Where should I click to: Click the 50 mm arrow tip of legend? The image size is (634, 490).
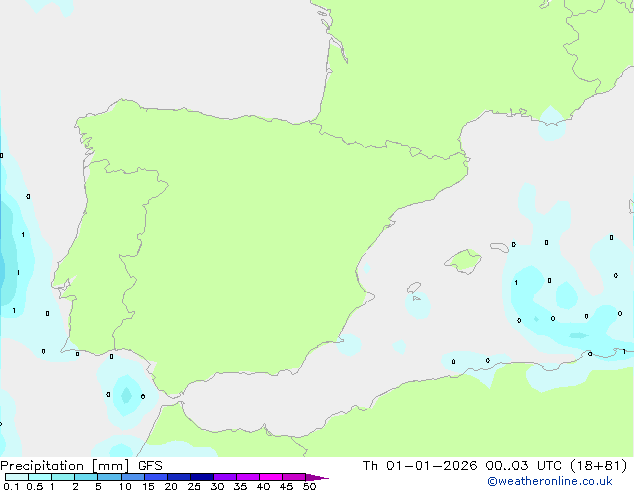coord(317,477)
